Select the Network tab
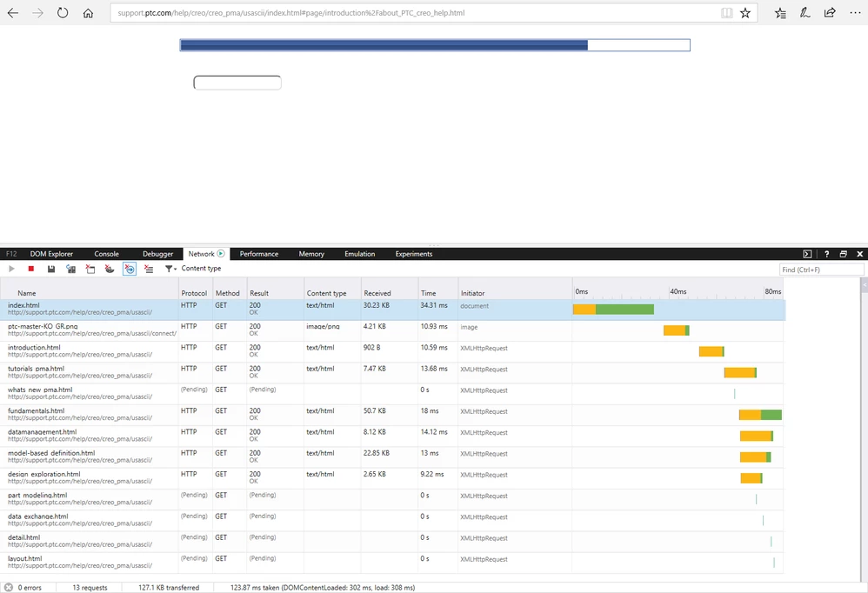This screenshot has height=593, width=868. [206, 254]
